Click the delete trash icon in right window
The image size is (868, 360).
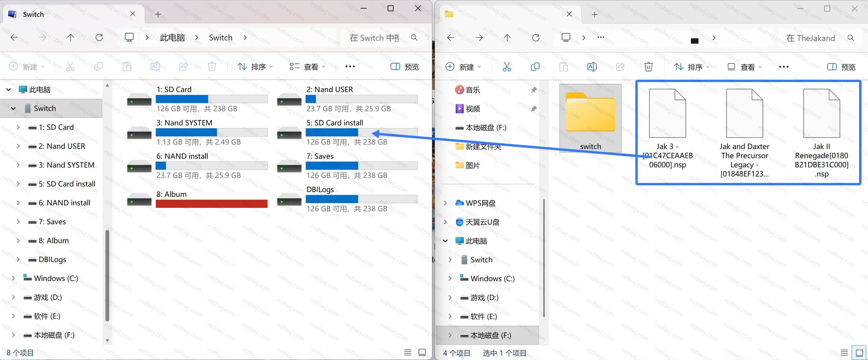(x=648, y=67)
